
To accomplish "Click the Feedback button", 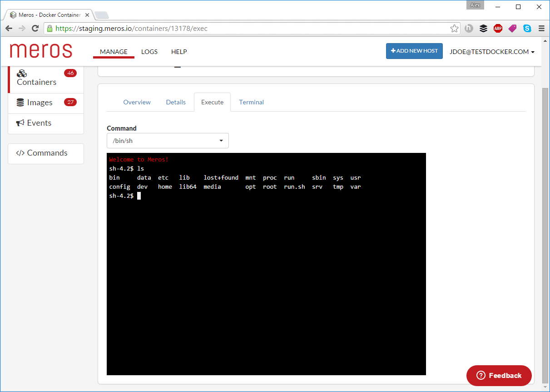I will tap(499, 376).
